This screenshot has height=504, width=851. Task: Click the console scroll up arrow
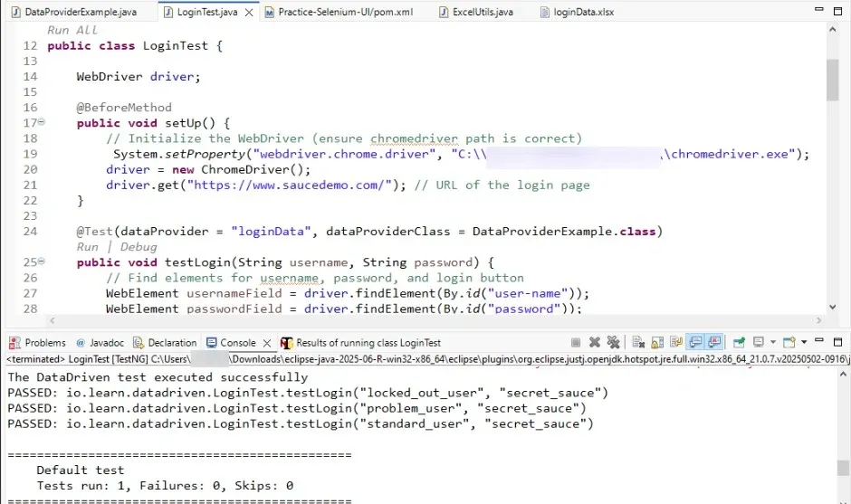point(843,374)
